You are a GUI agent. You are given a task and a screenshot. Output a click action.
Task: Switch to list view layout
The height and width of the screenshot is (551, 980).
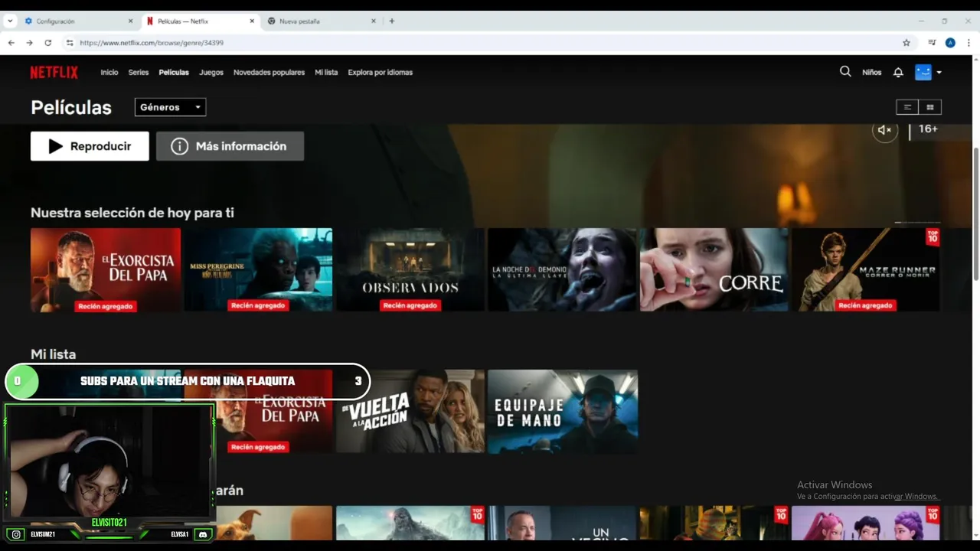(x=907, y=107)
